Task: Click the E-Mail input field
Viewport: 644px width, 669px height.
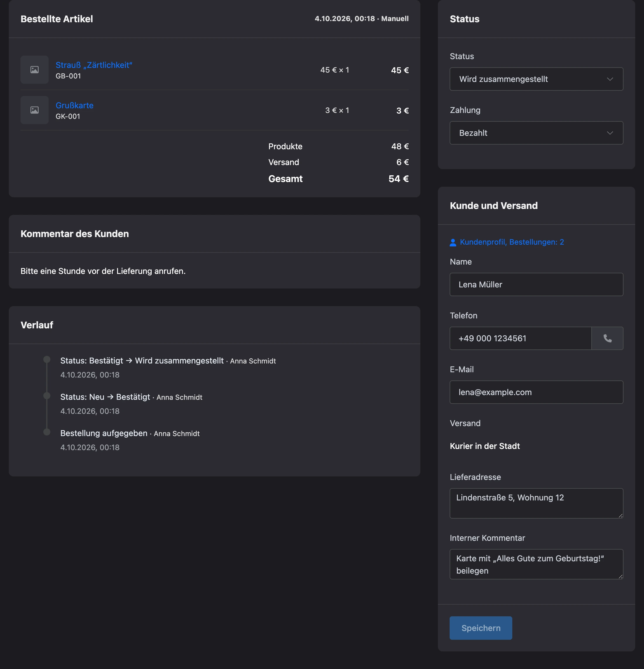Action: click(537, 392)
